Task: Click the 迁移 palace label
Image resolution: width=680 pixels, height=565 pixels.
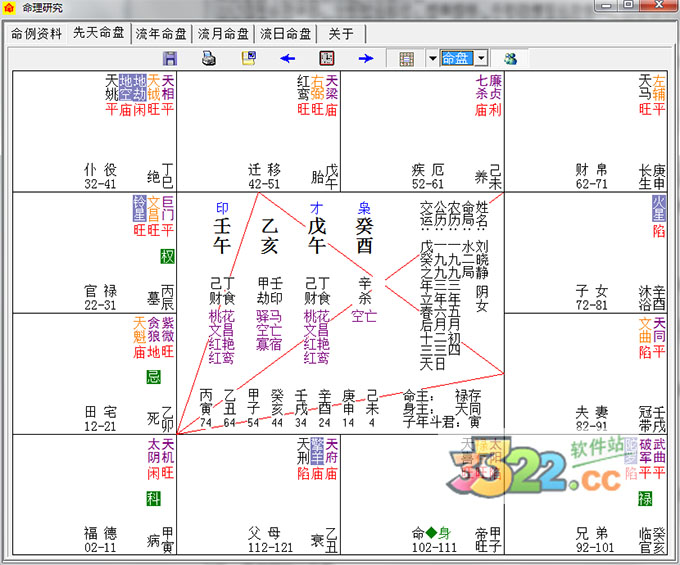Action: pos(264,170)
